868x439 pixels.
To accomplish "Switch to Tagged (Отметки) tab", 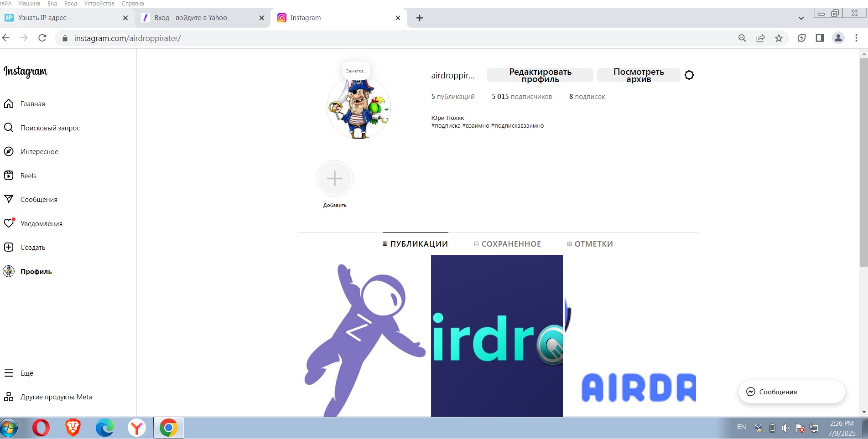I will 590,244.
